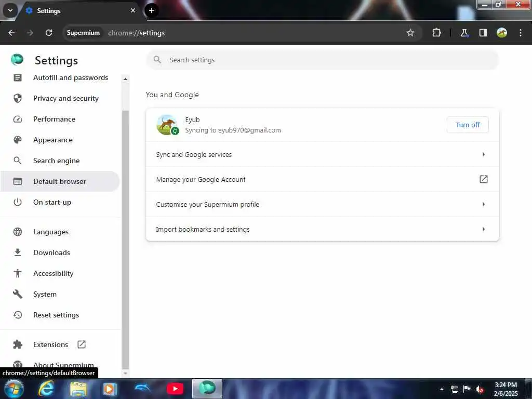This screenshot has height=399, width=532.
Task: Click the sidebar scrollbar up arrow
Action: (x=126, y=79)
